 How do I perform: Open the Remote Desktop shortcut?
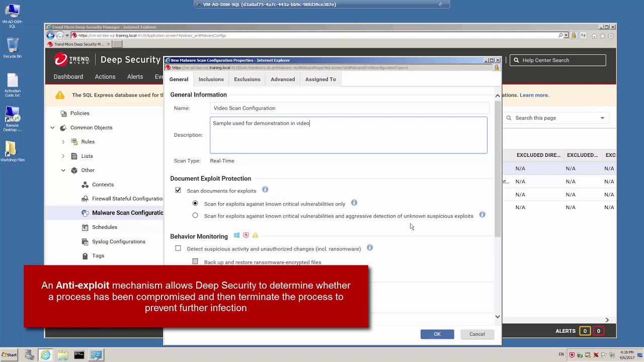click(12, 119)
